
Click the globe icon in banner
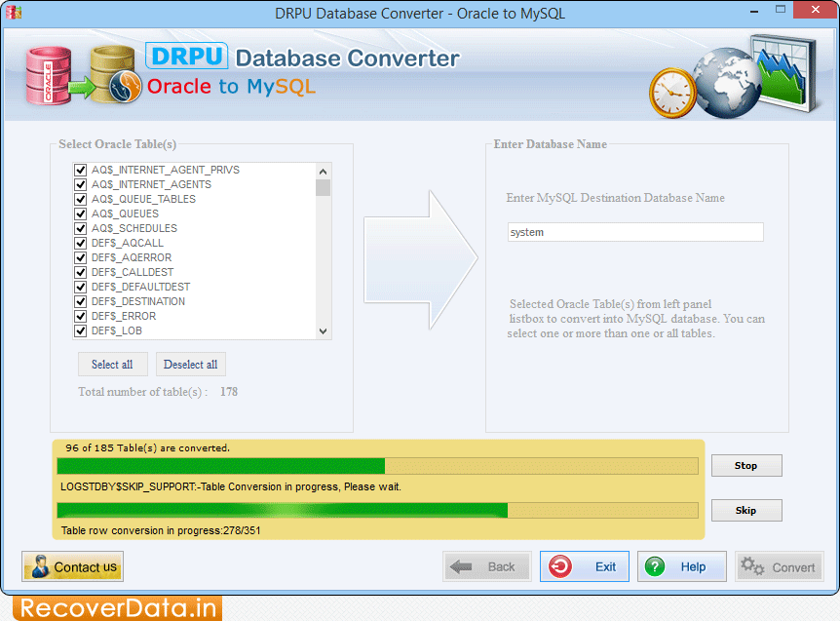point(727,83)
